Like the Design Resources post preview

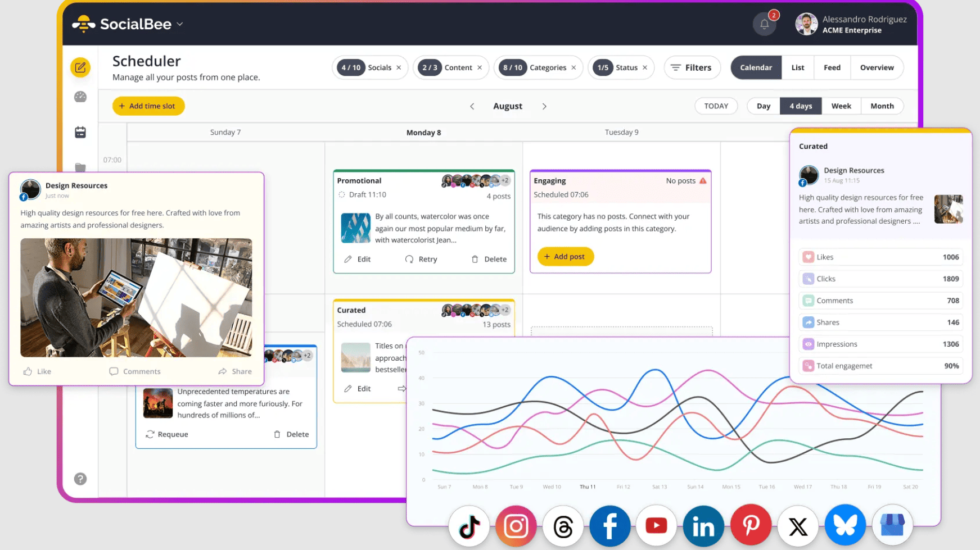[37, 371]
